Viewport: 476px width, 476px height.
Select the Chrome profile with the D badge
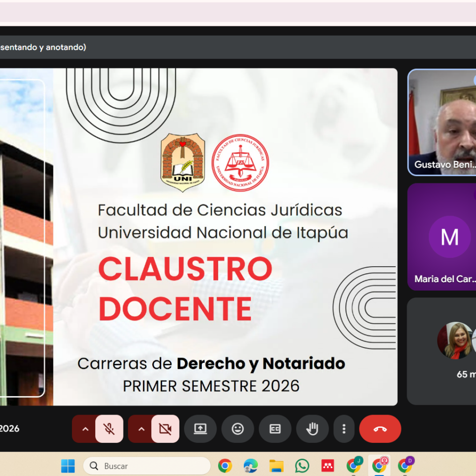tap(406, 466)
